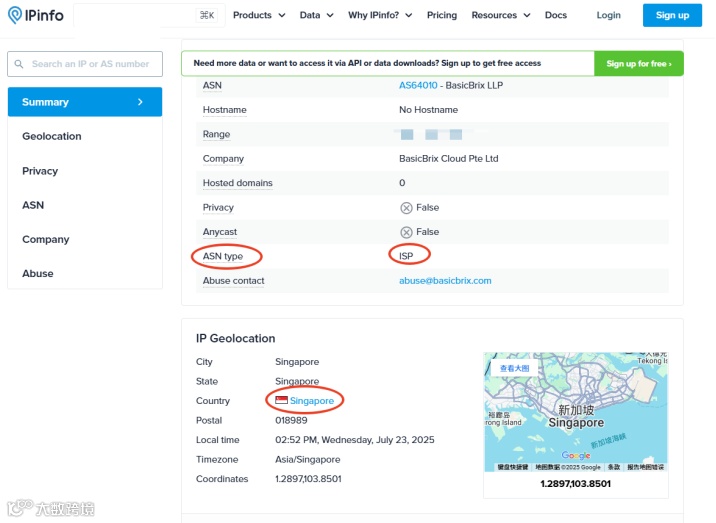Focus the Search an IP or AS number field
Screen dimensions: 716x523
85,64
